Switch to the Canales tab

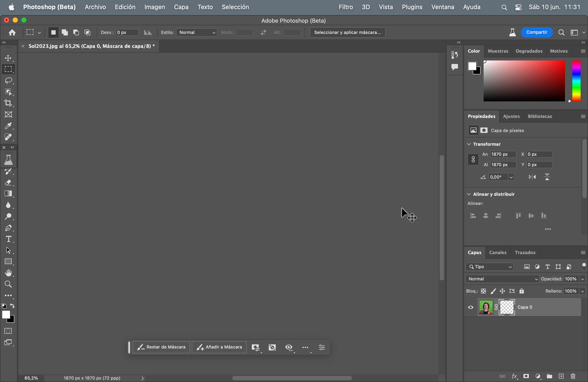pos(498,253)
